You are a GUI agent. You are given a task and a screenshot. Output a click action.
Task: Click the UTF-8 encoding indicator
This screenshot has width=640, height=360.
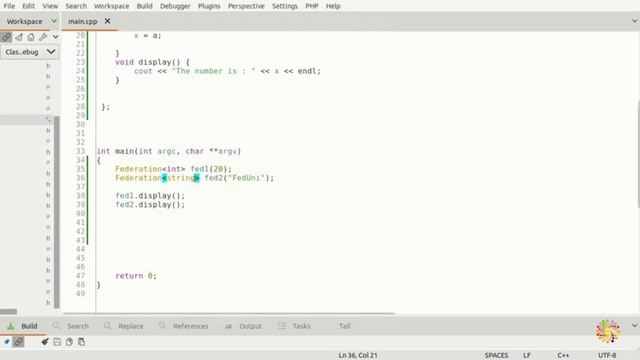[607, 355]
